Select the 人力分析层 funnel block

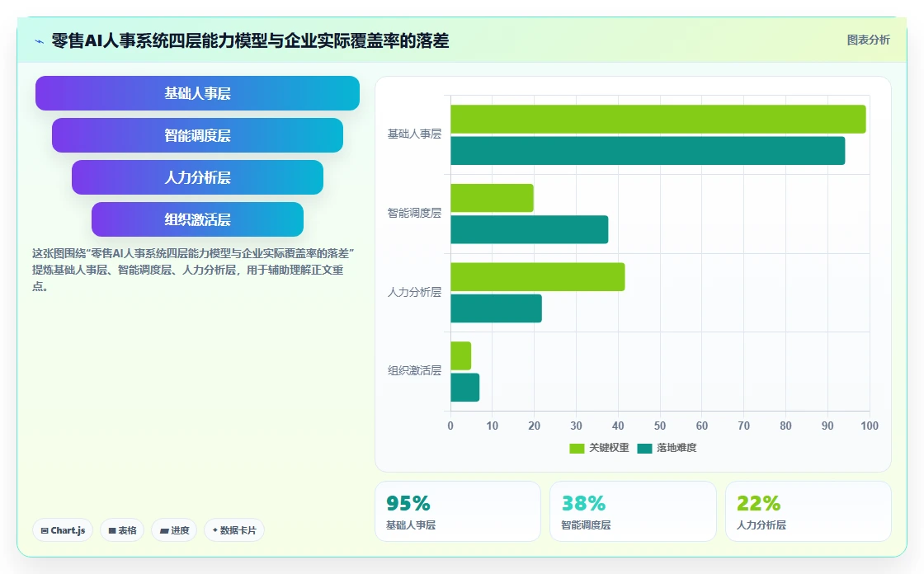(x=197, y=177)
